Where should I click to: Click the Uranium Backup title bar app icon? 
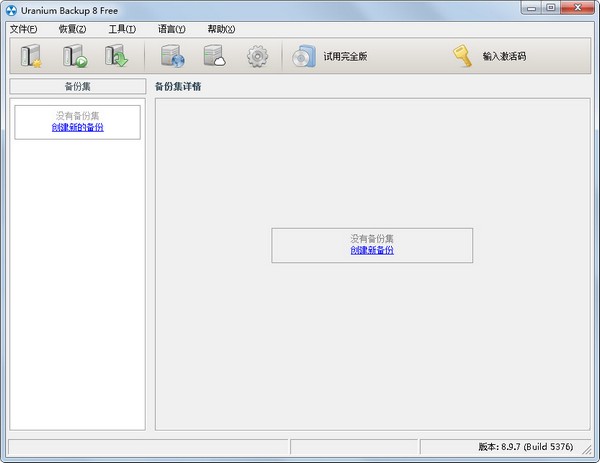tap(11, 9)
